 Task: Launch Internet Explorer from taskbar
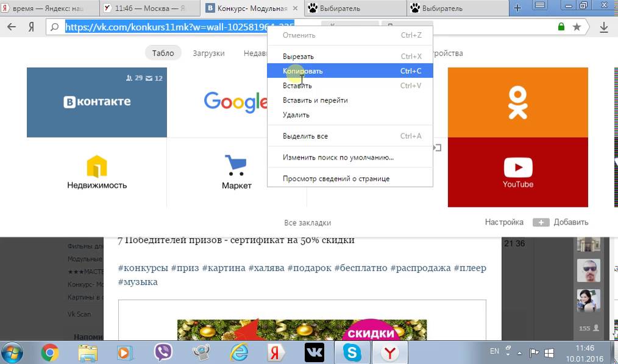tap(239, 352)
